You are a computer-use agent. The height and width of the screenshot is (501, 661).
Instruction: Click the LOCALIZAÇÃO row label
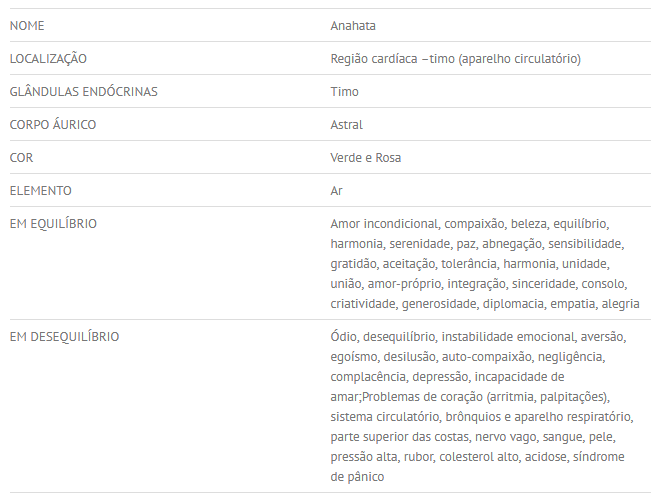(x=48, y=58)
